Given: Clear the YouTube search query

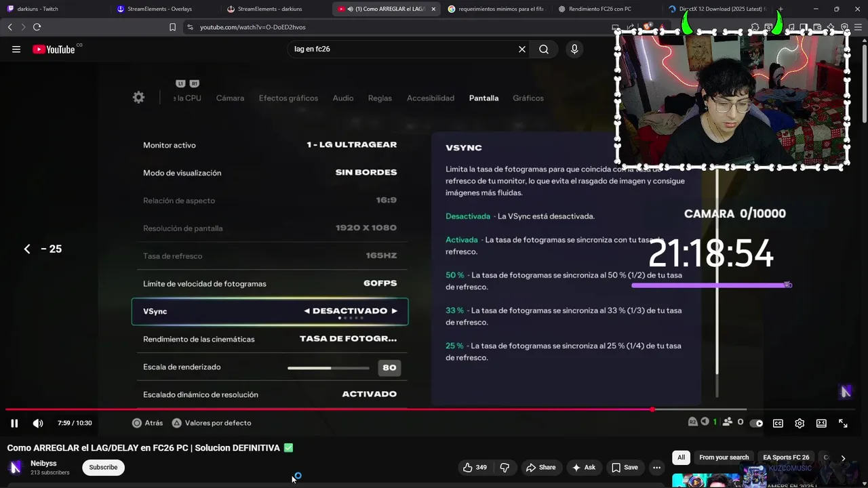Looking at the screenshot, I should point(522,49).
